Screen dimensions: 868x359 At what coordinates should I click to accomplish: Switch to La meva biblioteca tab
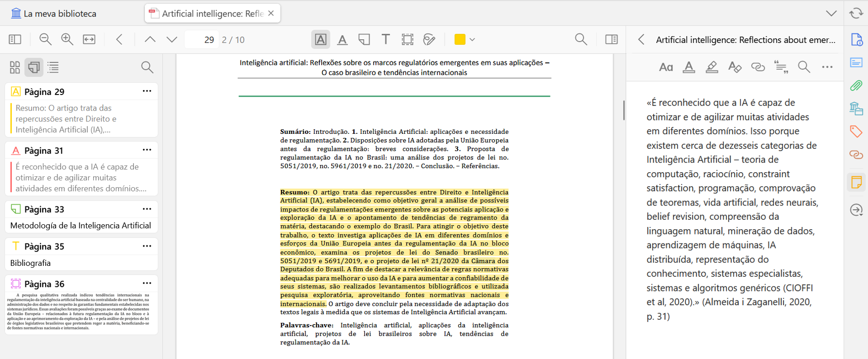click(54, 13)
